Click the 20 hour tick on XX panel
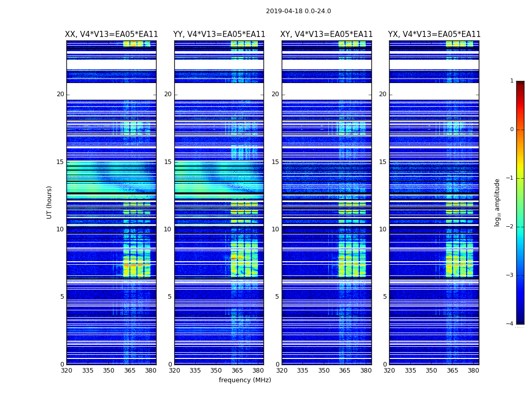The height and width of the screenshot is (405, 532). (60, 94)
